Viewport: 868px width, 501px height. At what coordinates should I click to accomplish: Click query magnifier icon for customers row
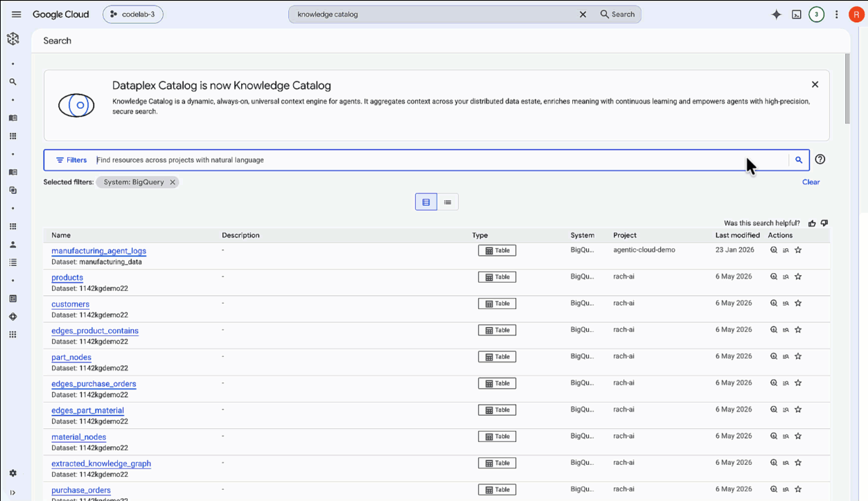[774, 303]
